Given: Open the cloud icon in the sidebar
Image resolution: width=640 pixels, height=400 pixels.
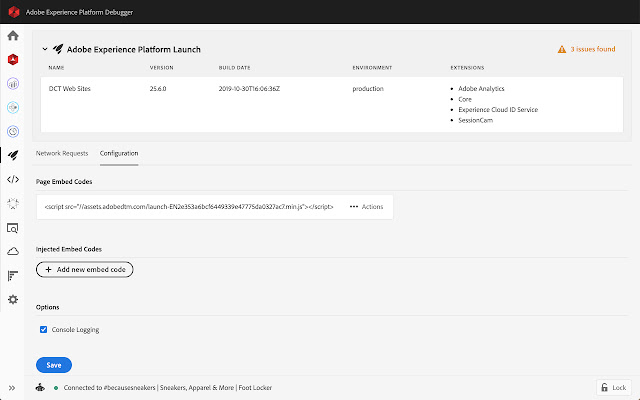Looking at the screenshot, I should point(13,251).
